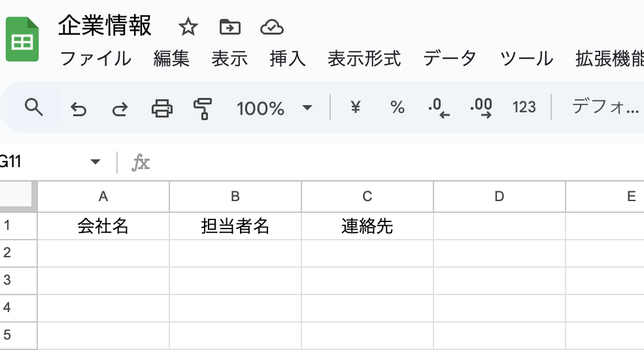Open the 表示形式 menu
Image resolution: width=644 pixels, height=350 pixels.
(x=364, y=59)
